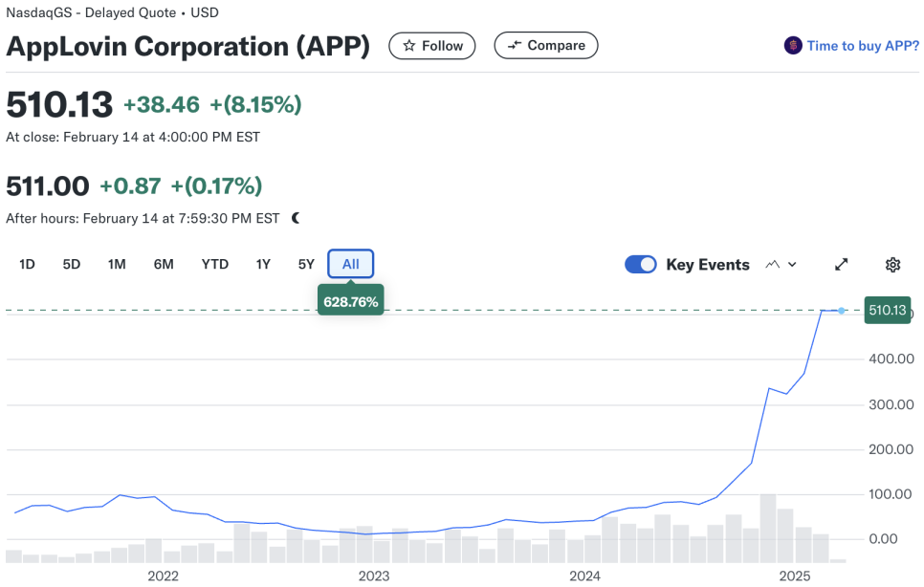Click the 100.00 y-axis label

coord(891,494)
